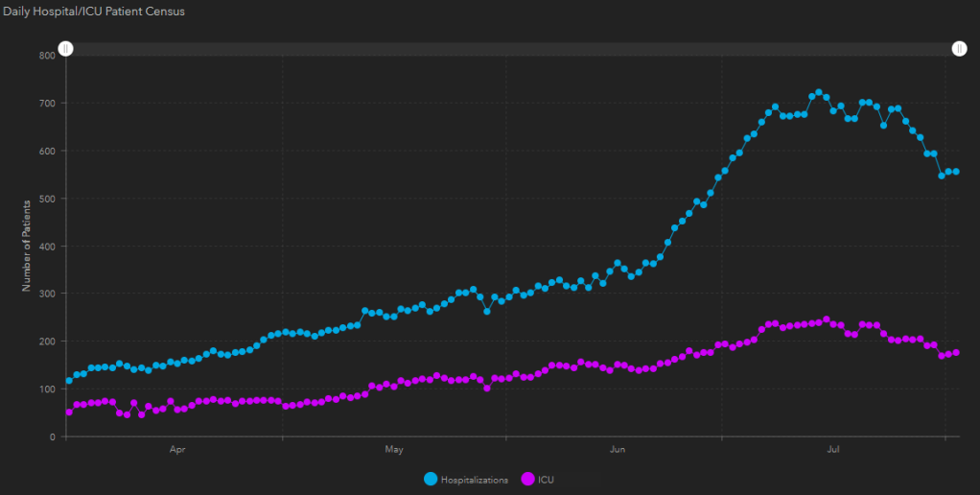The height and width of the screenshot is (495, 980).
Task: Click the middle of the range scrollbar track
Action: [x=512, y=49]
